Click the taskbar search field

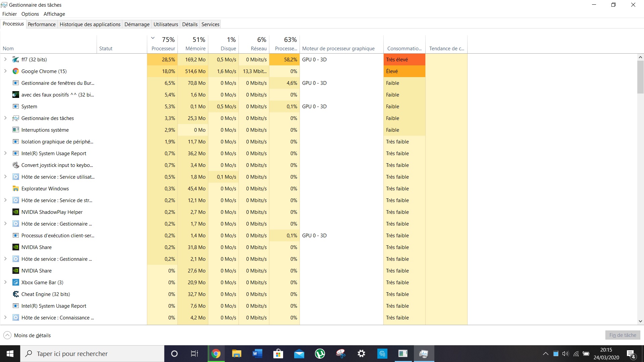[x=92, y=354]
